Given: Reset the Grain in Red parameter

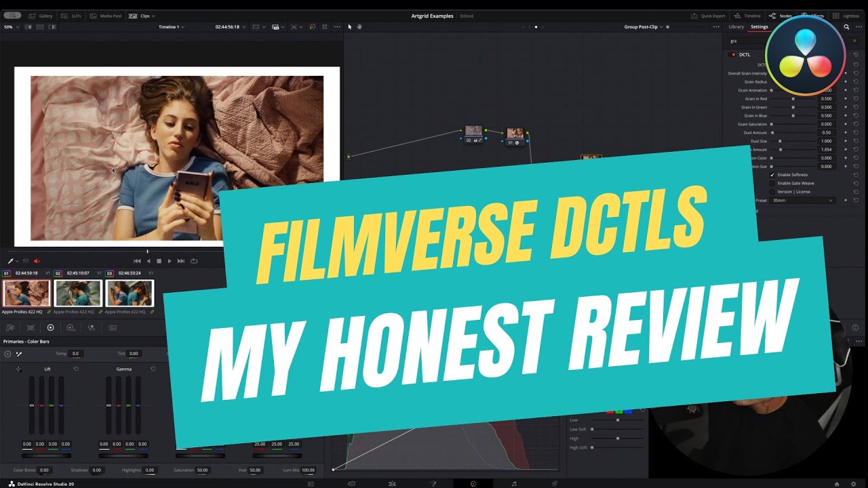Looking at the screenshot, I should click(x=856, y=99).
